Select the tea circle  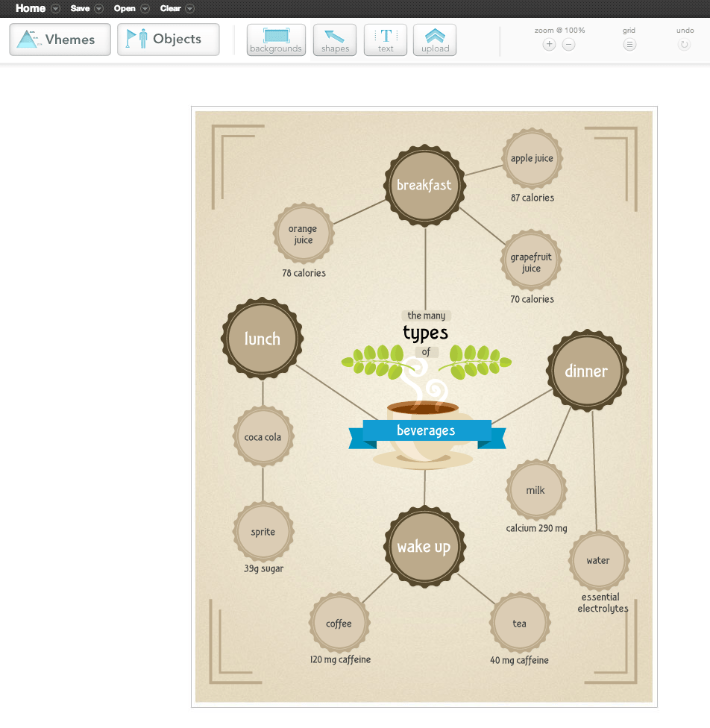tap(520, 623)
